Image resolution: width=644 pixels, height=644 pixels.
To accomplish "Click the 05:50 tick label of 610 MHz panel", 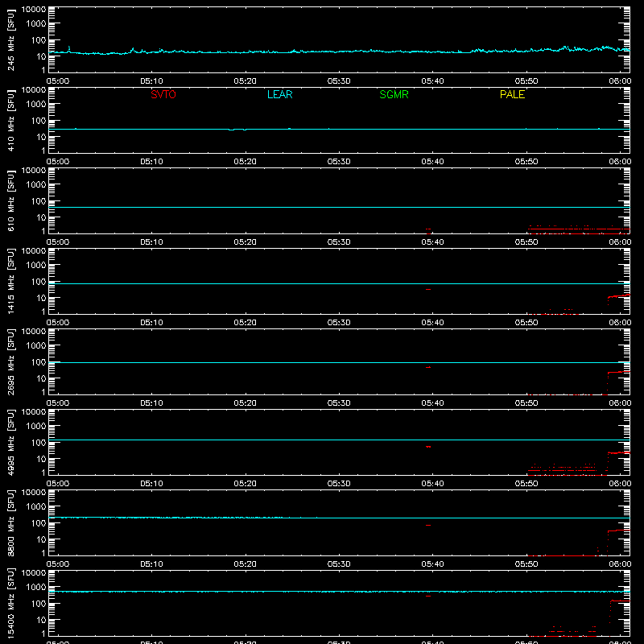I will pyautogui.click(x=526, y=242).
